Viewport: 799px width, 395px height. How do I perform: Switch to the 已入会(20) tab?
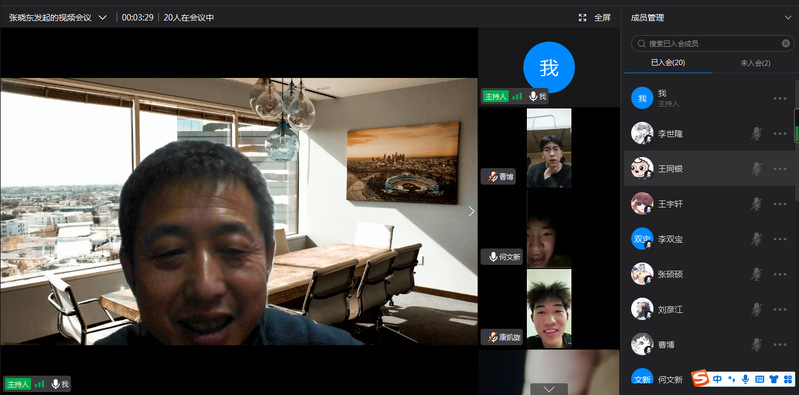click(x=668, y=63)
